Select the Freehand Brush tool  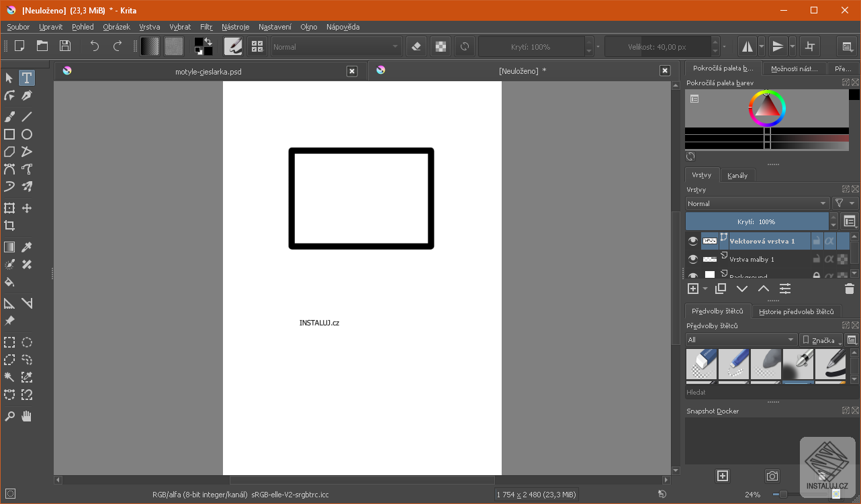(9, 116)
